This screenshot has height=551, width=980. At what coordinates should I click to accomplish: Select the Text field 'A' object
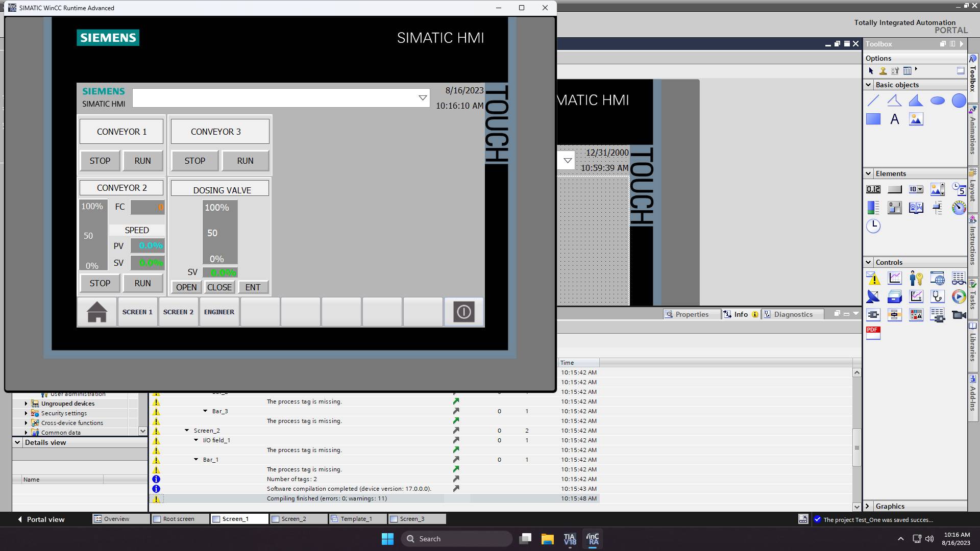coord(895,119)
